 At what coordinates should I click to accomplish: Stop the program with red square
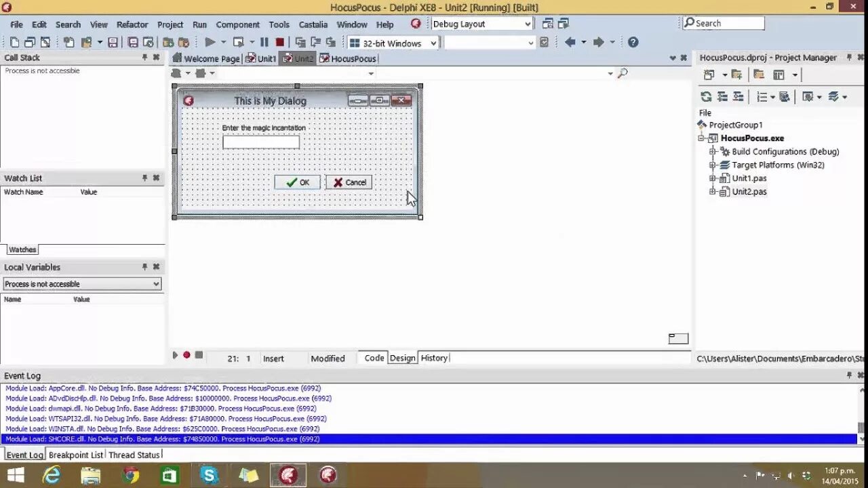tap(279, 42)
